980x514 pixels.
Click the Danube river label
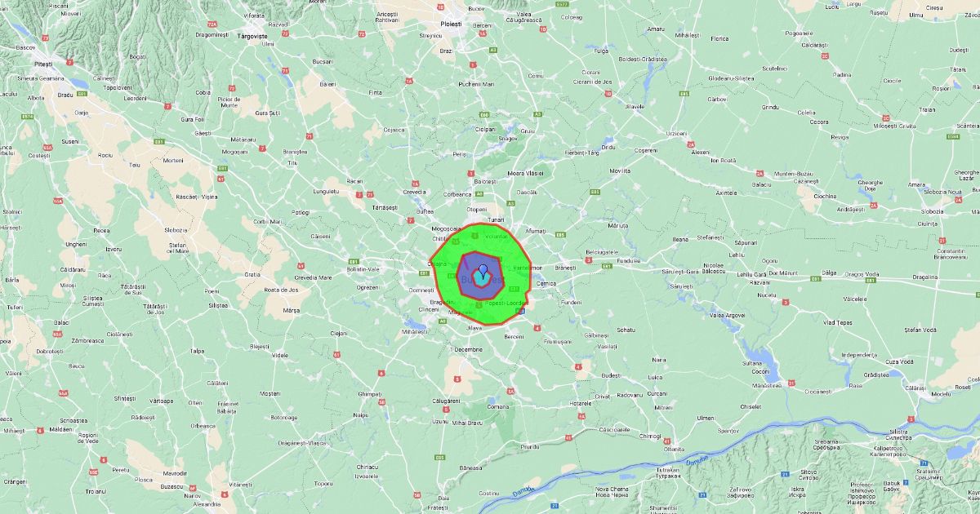[696, 462]
